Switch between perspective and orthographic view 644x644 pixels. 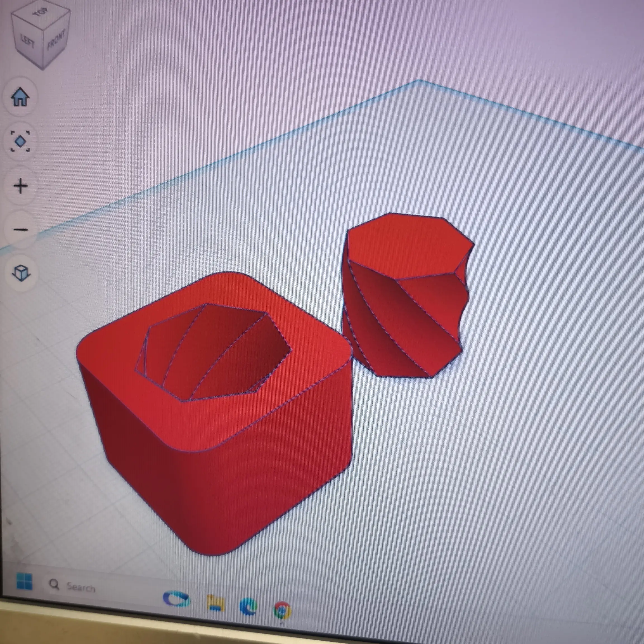(x=21, y=273)
